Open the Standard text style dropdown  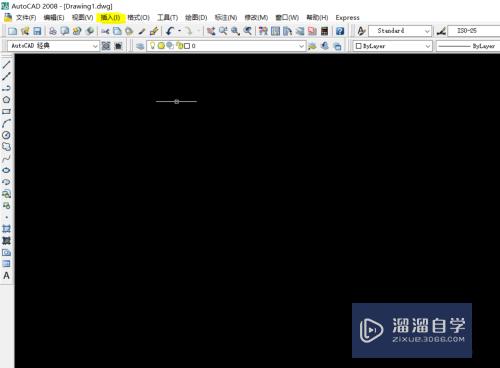click(400, 31)
